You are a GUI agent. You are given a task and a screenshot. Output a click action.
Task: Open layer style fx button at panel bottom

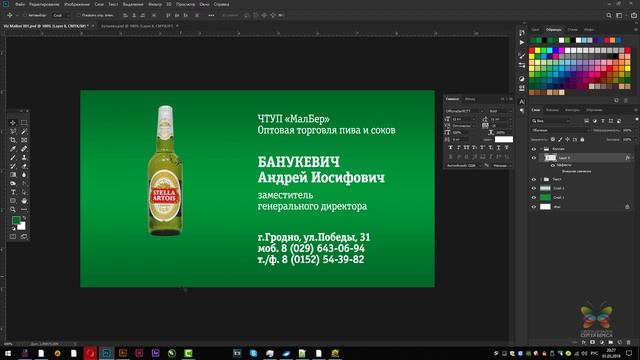(x=584, y=342)
